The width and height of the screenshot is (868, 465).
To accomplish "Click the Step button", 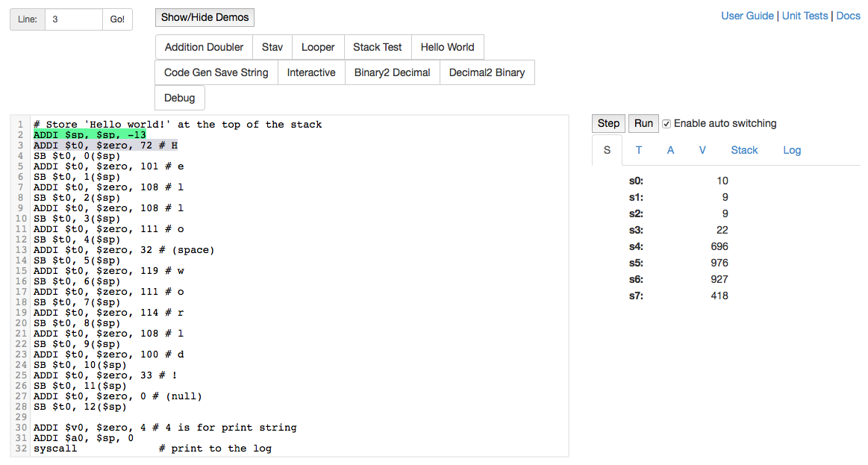I will pyautogui.click(x=608, y=124).
